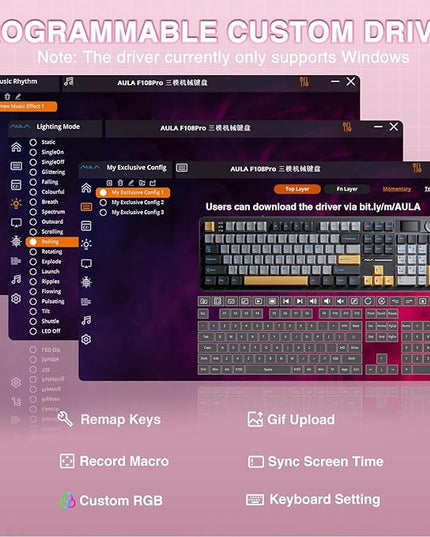This screenshot has width=430, height=537.
Task: Open Home icon in My Exclusive Config sidebar
Action: (86, 188)
